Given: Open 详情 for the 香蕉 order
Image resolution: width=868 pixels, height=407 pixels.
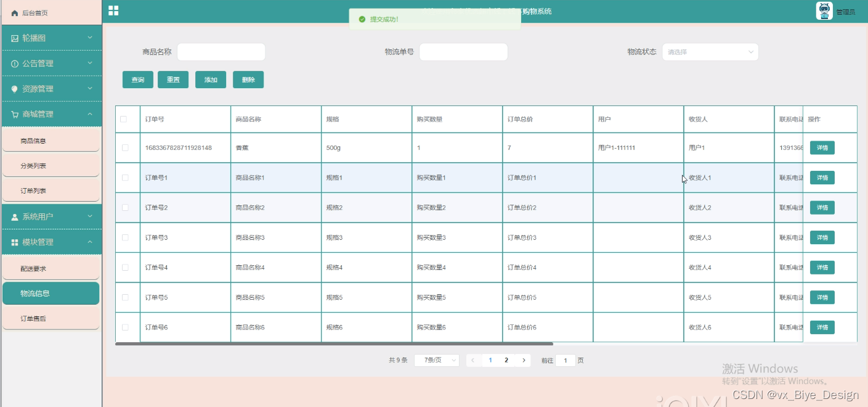Looking at the screenshot, I should click(822, 148).
